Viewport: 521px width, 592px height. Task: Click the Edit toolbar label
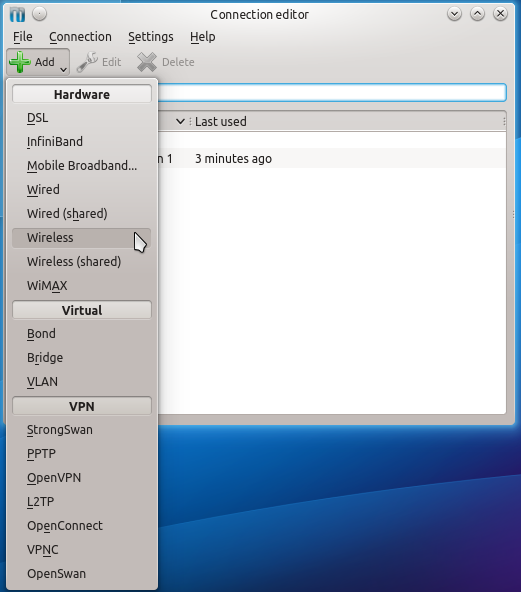point(111,62)
